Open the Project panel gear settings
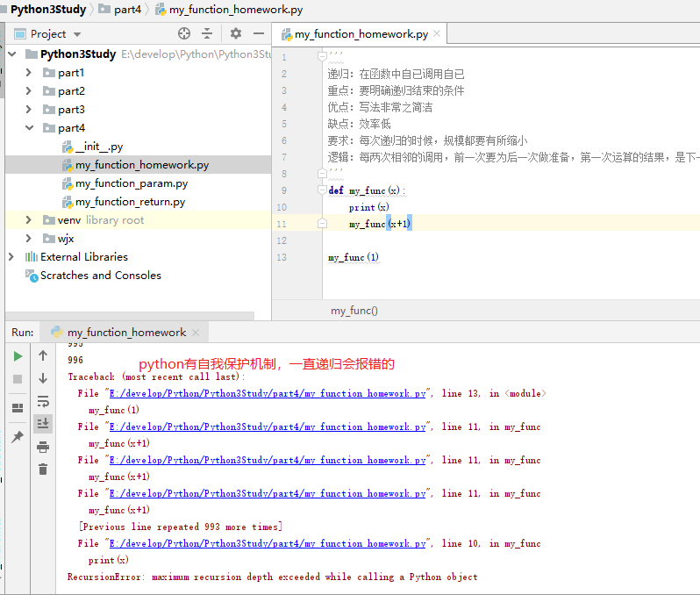The width and height of the screenshot is (700, 595). [235, 33]
